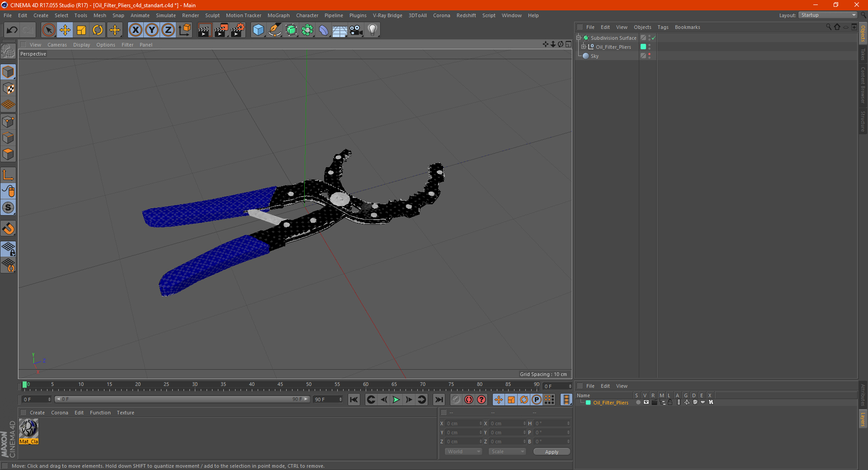Toggle Locked Workplane icon
This screenshot has width=868, height=470.
tap(8, 249)
